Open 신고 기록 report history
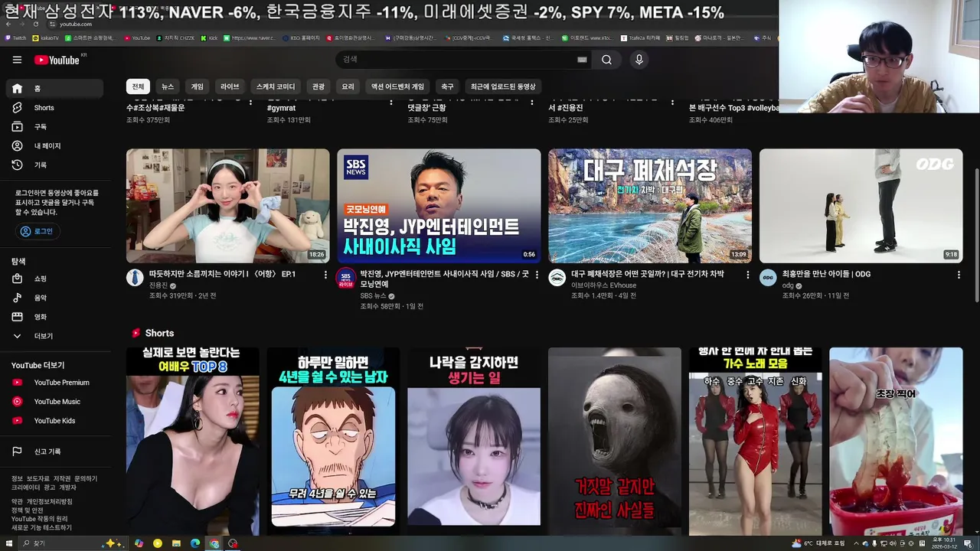Viewport: 980px width, 551px height. click(x=54, y=452)
